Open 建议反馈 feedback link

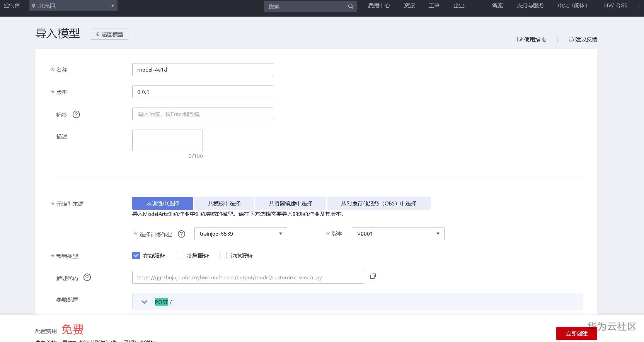(583, 39)
